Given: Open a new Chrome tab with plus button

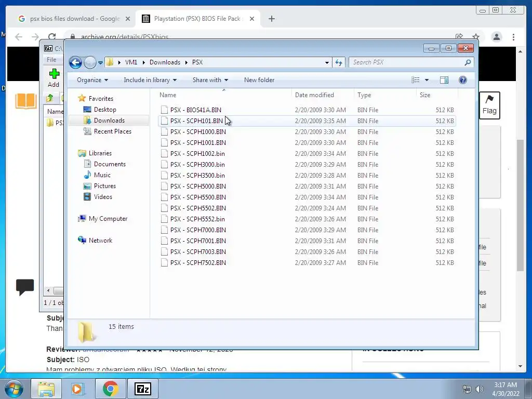Looking at the screenshot, I should pos(271,19).
